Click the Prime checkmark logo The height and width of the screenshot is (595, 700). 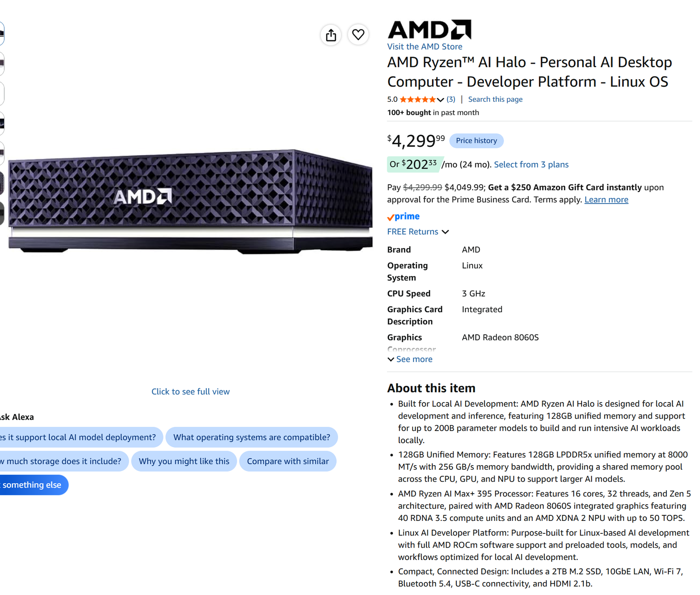coord(403,216)
